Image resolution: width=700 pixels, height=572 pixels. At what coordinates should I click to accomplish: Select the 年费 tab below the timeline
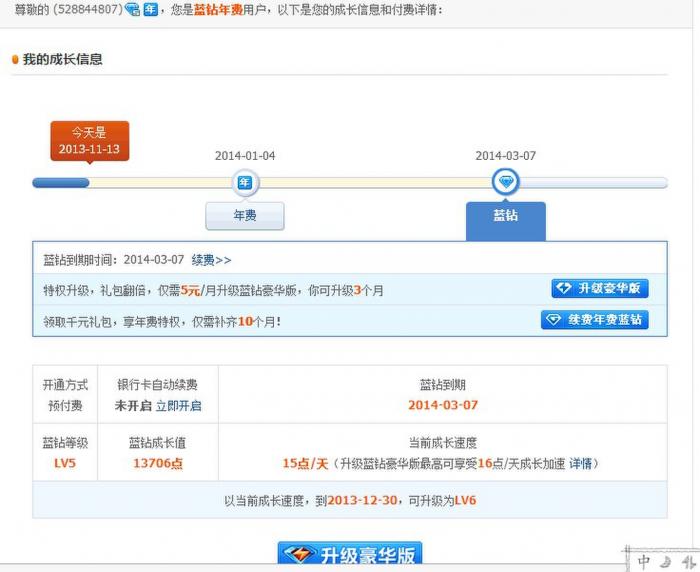click(245, 216)
